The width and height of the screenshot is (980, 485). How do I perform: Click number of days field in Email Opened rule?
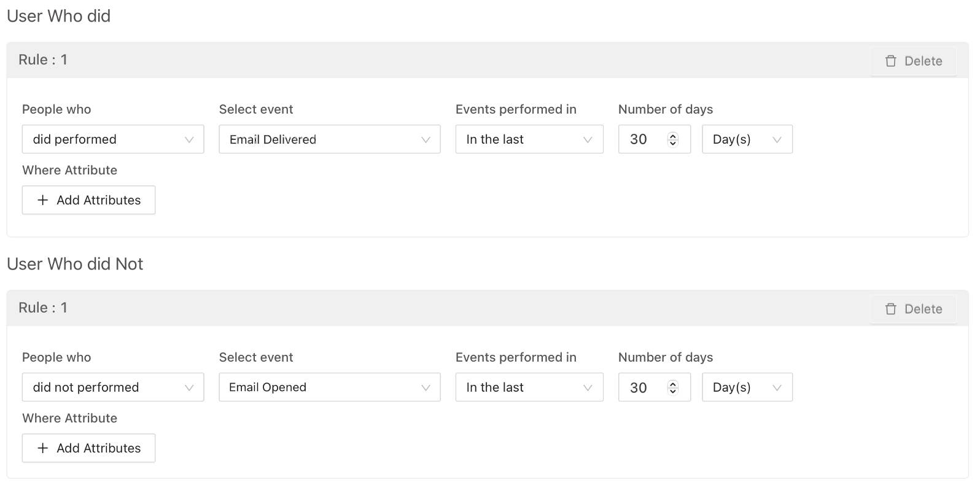(x=655, y=387)
